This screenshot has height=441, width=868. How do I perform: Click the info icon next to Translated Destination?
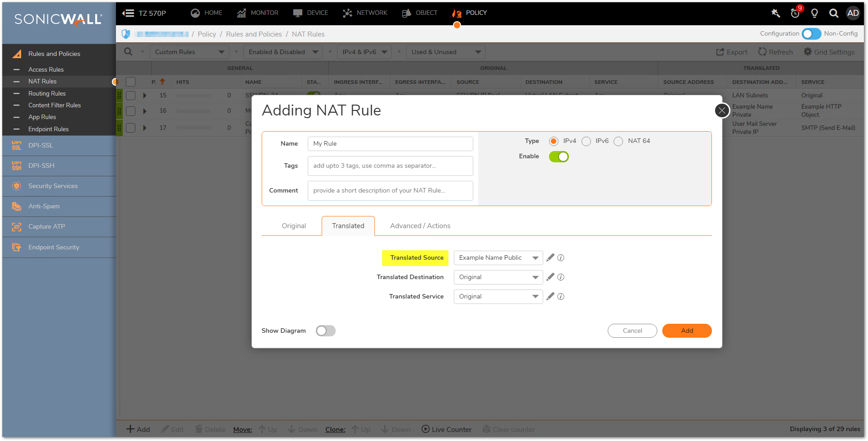pos(561,277)
